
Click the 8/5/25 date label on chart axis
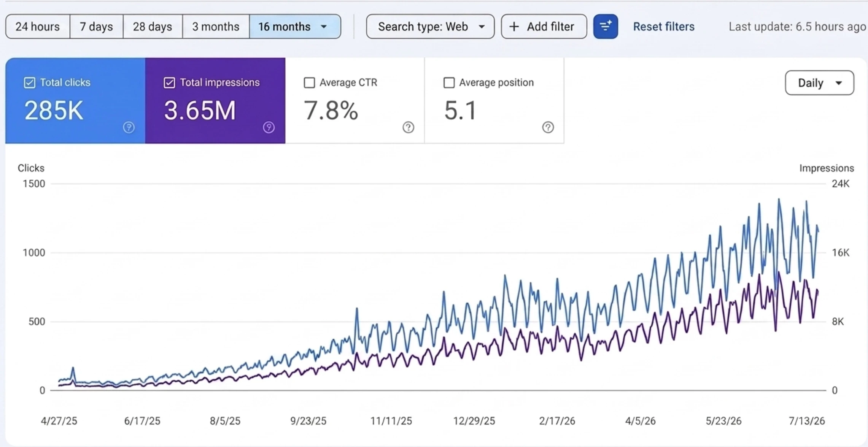225,421
